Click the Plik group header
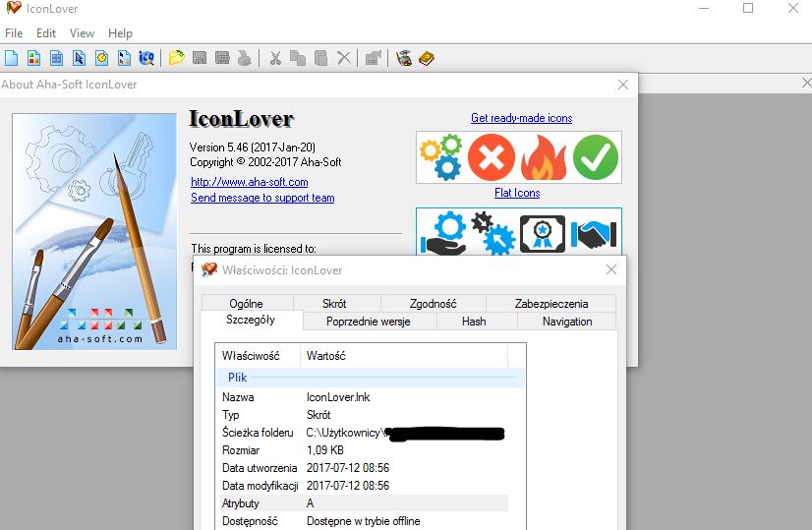 coord(371,378)
